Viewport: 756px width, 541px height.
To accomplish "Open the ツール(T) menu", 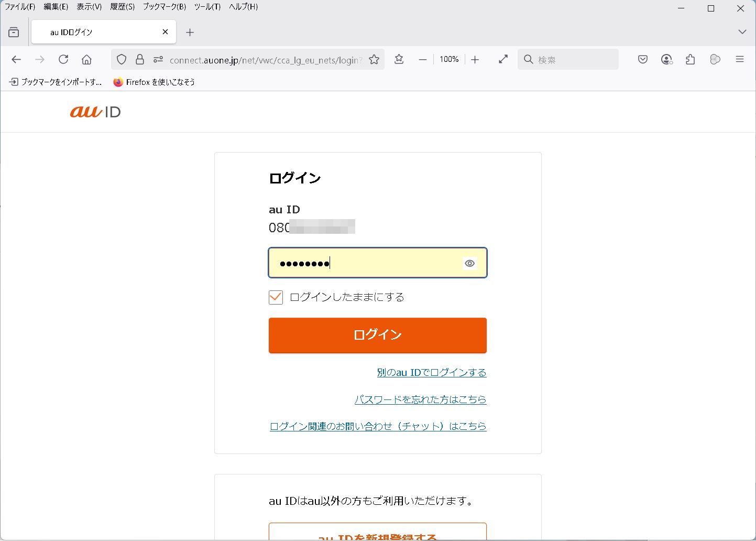I will 207,7.
